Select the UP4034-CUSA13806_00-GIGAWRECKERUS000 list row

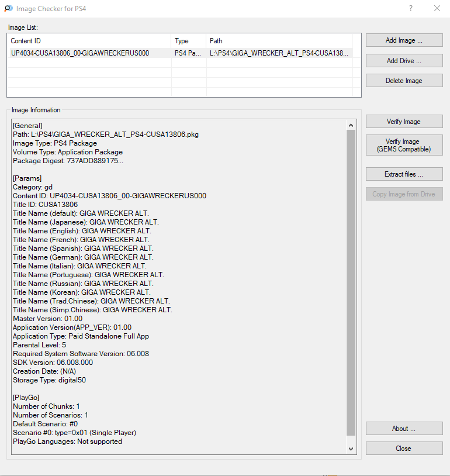pyautogui.click(x=181, y=53)
